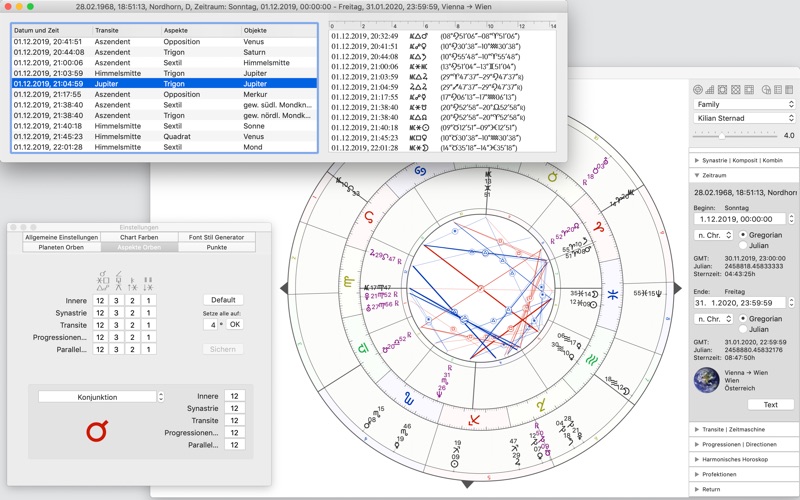Click the Earth globe location icon
Viewport: 800px width, 500px height.
click(706, 381)
